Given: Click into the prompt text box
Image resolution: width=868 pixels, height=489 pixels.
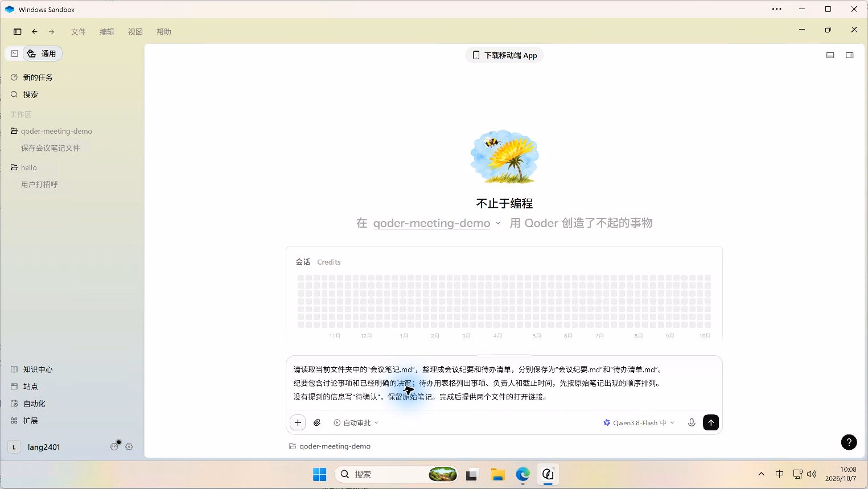Looking at the screenshot, I should click(x=504, y=383).
